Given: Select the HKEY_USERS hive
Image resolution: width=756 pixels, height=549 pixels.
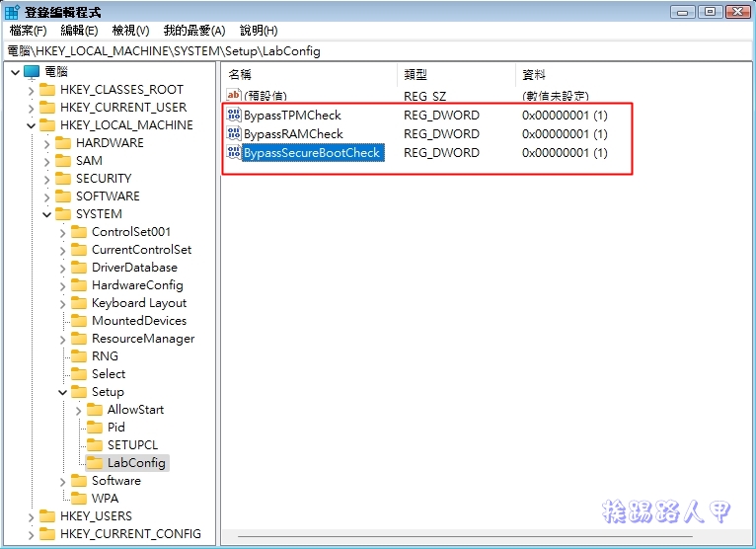Looking at the screenshot, I should coord(96,516).
